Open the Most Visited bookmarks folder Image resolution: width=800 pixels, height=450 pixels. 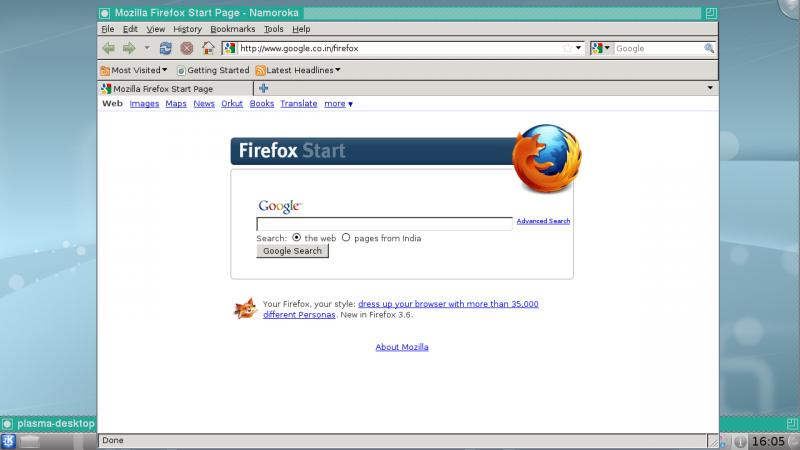pos(134,70)
